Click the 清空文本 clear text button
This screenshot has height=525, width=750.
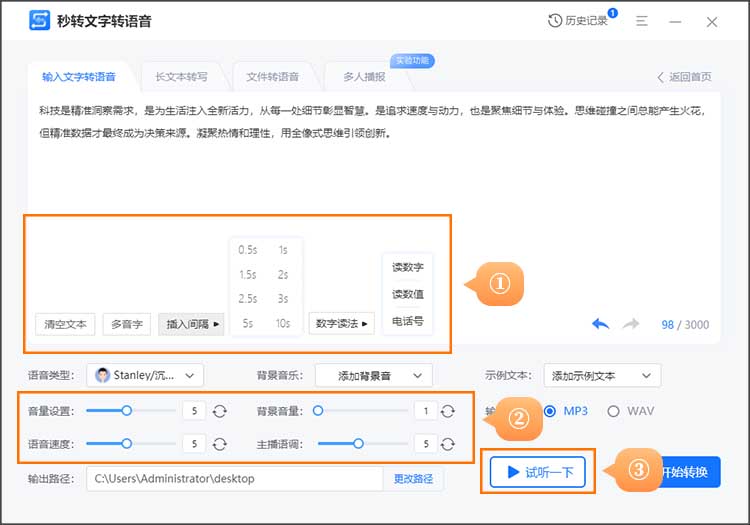click(x=65, y=324)
